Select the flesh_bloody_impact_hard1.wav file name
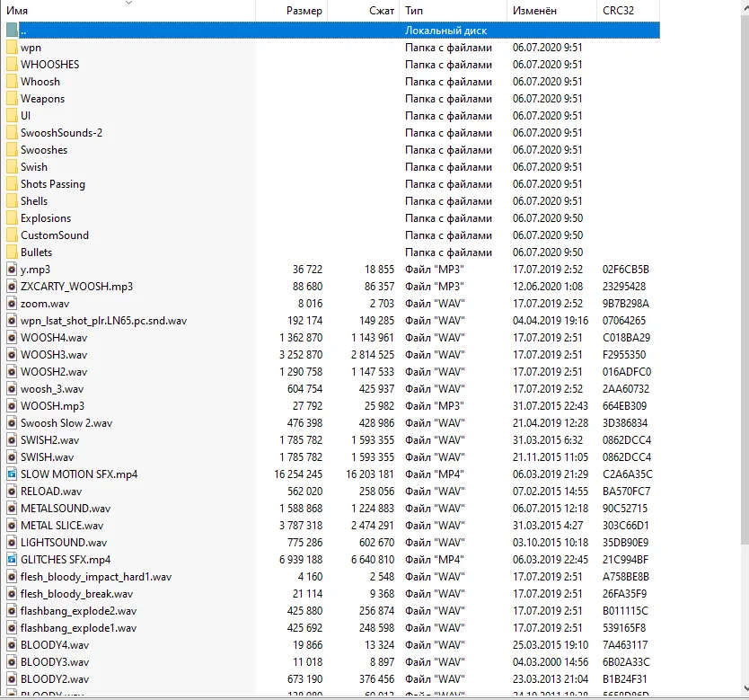Viewport: 749px width, 700px height. point(96,577)
